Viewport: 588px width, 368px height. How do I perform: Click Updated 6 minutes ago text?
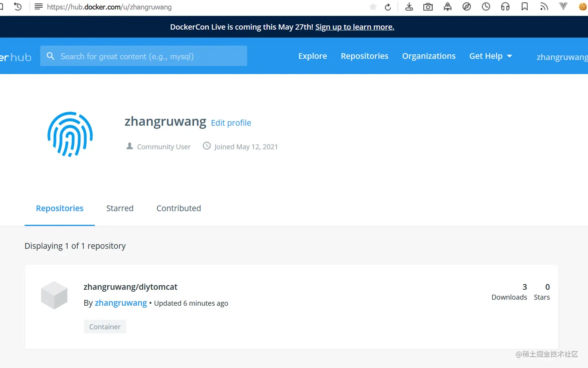tap(191, 303)
